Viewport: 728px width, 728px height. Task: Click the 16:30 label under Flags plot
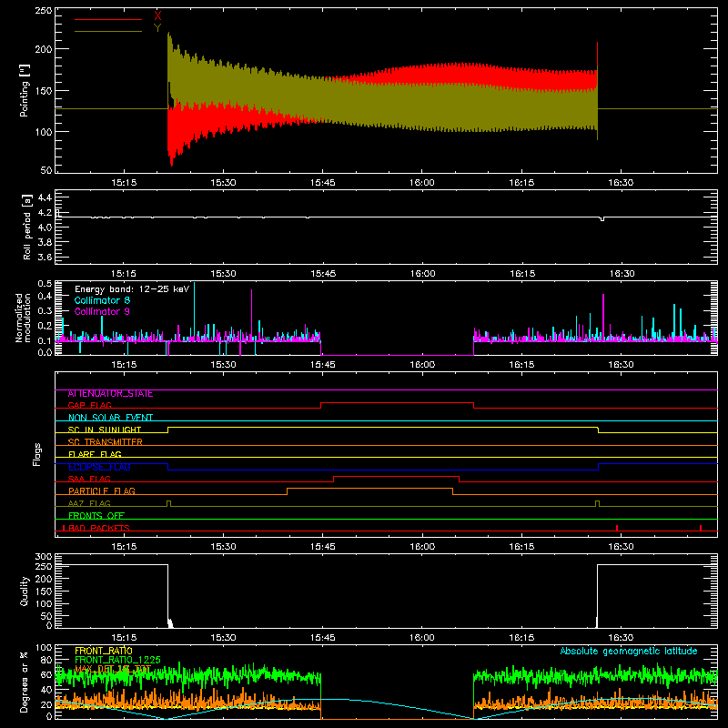click(x=621, y=547)
